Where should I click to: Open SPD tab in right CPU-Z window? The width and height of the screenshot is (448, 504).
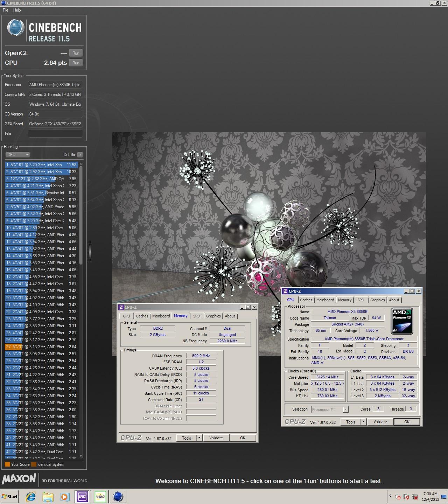[361, 300]
